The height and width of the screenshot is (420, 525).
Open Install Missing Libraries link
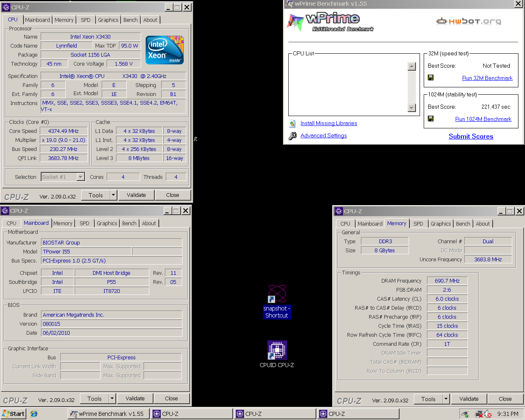coord(329,123)
